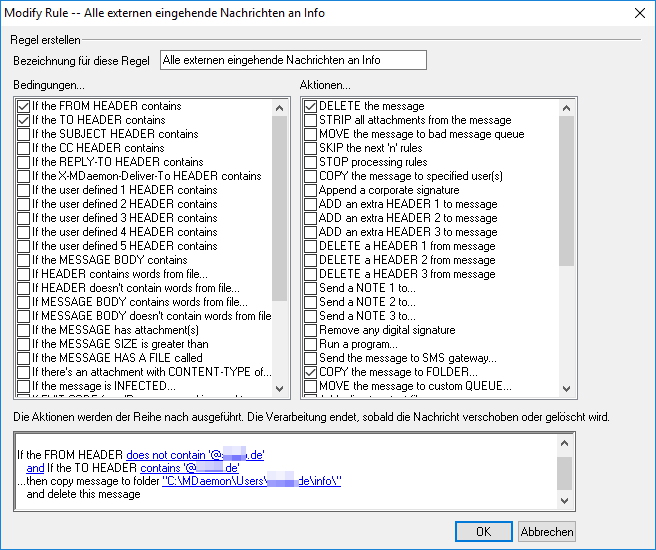This screenshot has height=550, width=656.
Task: Click the rule name input field
Action: click(293, 60)
